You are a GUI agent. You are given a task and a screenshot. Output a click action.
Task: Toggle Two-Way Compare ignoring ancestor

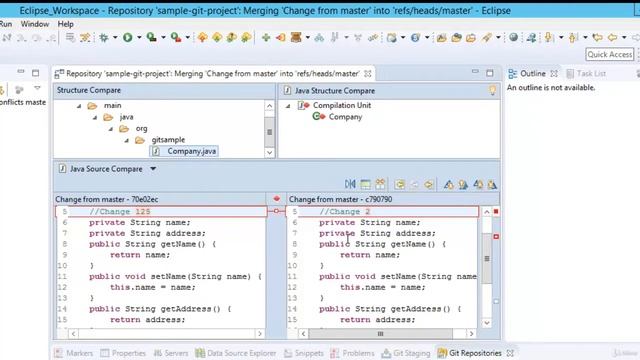(x=380, y=184)
